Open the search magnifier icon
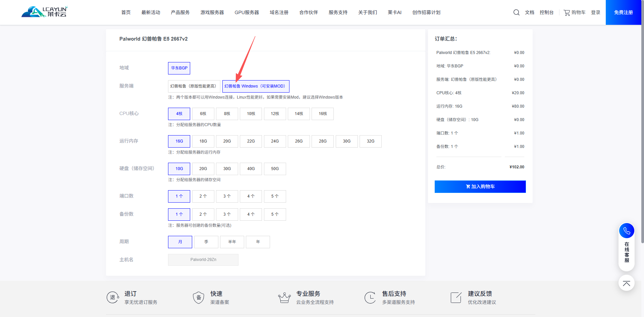The height and width of the screenshot is (317, 644). tap(517, 12)
